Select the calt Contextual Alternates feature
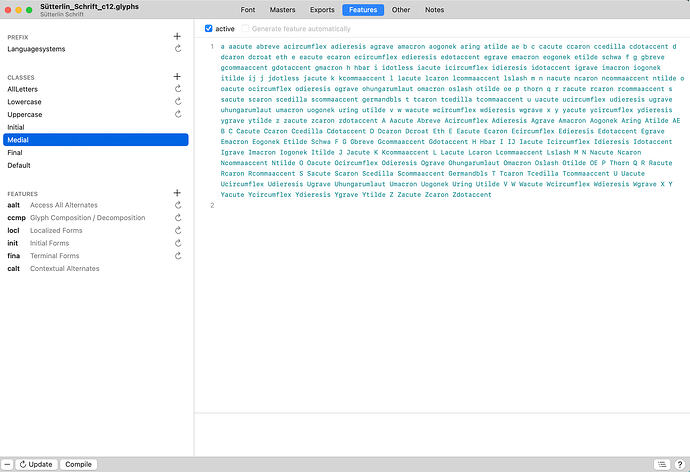 click(94, 269)
